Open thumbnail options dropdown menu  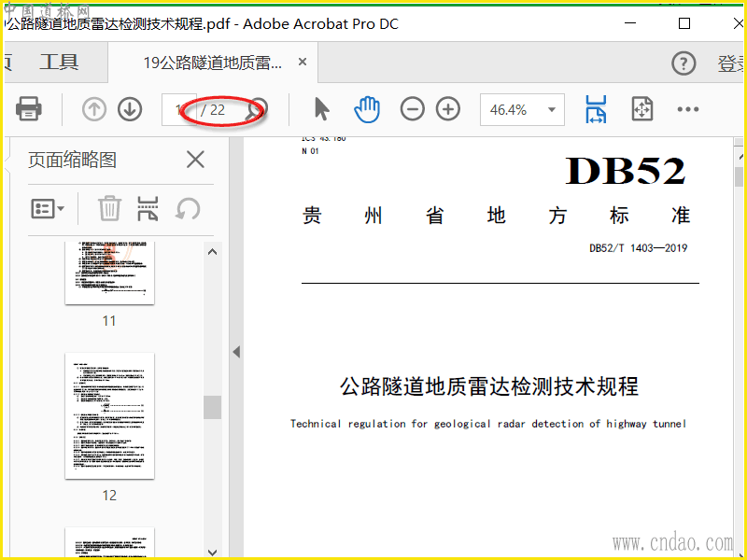pos(48,208)
